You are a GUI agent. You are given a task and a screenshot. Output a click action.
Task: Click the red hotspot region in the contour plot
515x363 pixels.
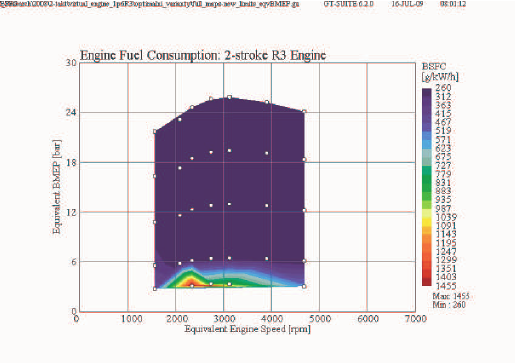pos(192,282)
